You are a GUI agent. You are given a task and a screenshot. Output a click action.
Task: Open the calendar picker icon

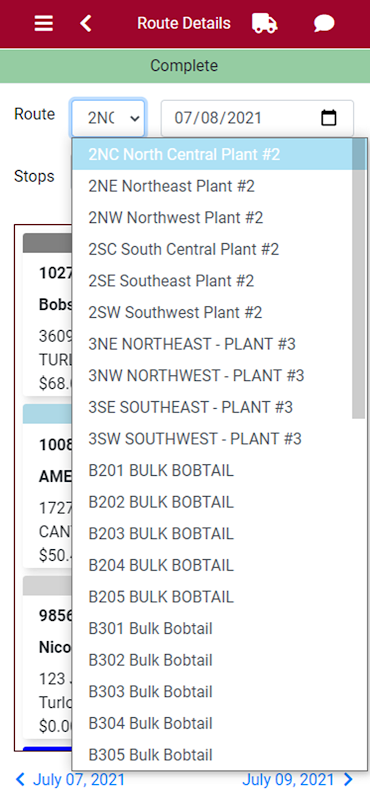329,118
